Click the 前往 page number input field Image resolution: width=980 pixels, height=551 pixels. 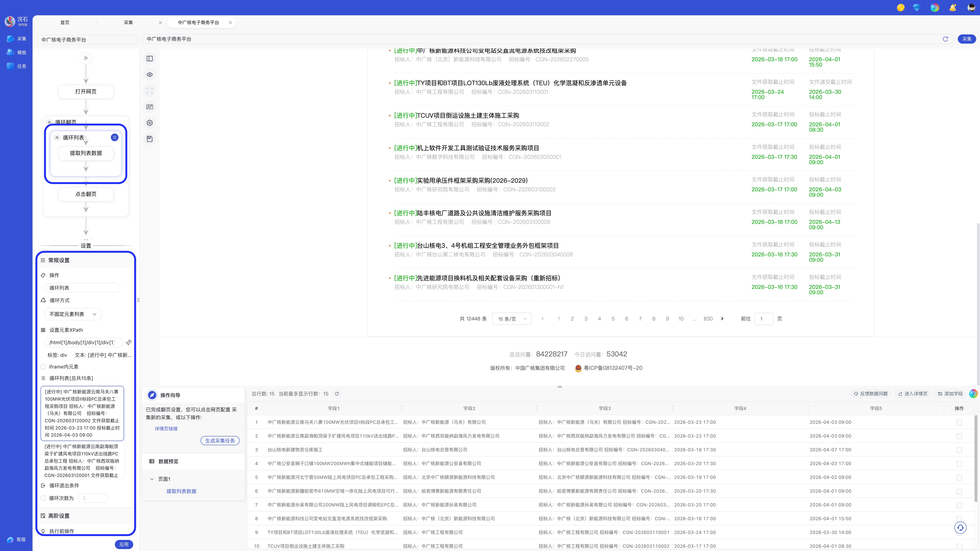(764, 319)
